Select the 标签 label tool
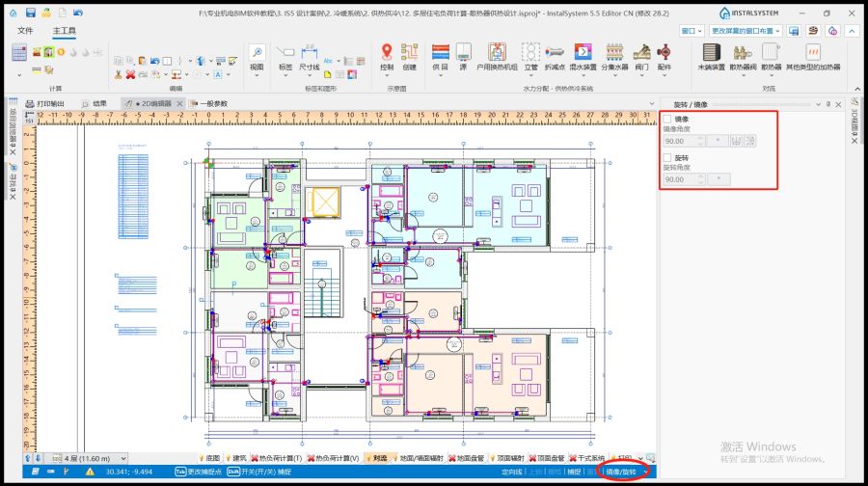This screenshot has height=486, width=868. pyautogui.click(x=285, y=57)
